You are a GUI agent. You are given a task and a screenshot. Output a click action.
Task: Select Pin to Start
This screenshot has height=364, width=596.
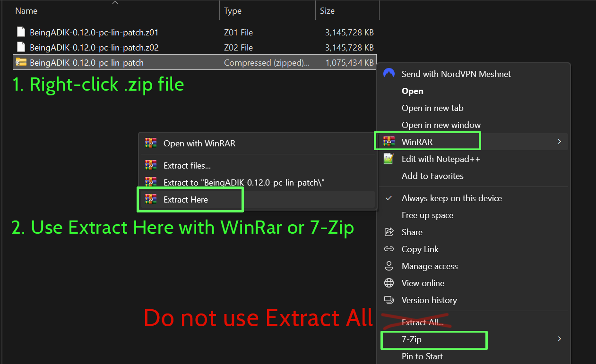click(422, 356)
